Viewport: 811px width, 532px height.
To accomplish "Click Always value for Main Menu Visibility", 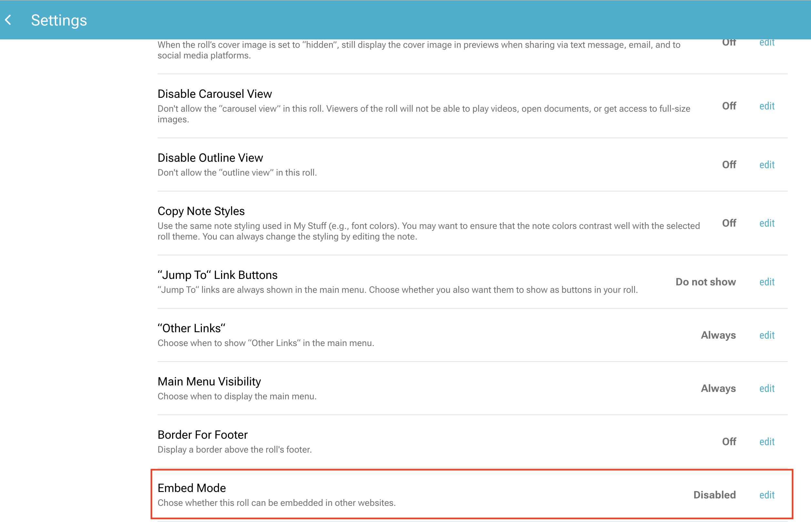I will pyautogui.click(x=718, y=388).
